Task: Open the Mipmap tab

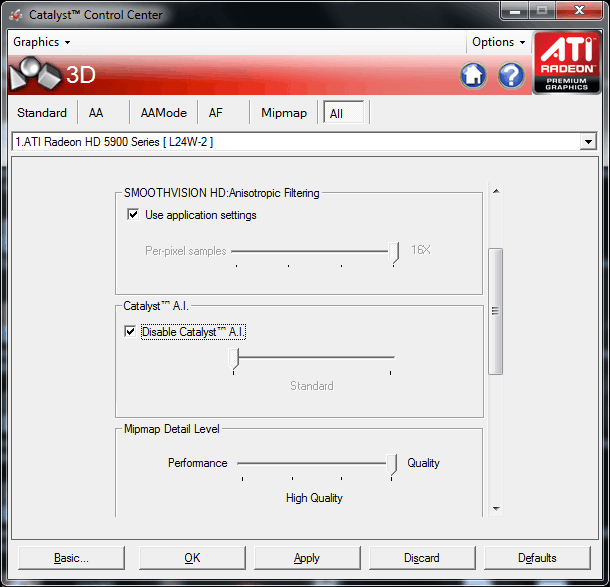Action: coord(284,113)
